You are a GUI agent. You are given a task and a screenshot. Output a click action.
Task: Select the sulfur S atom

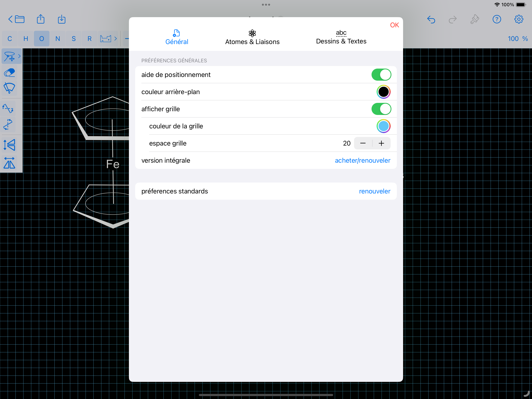(74, 39)
